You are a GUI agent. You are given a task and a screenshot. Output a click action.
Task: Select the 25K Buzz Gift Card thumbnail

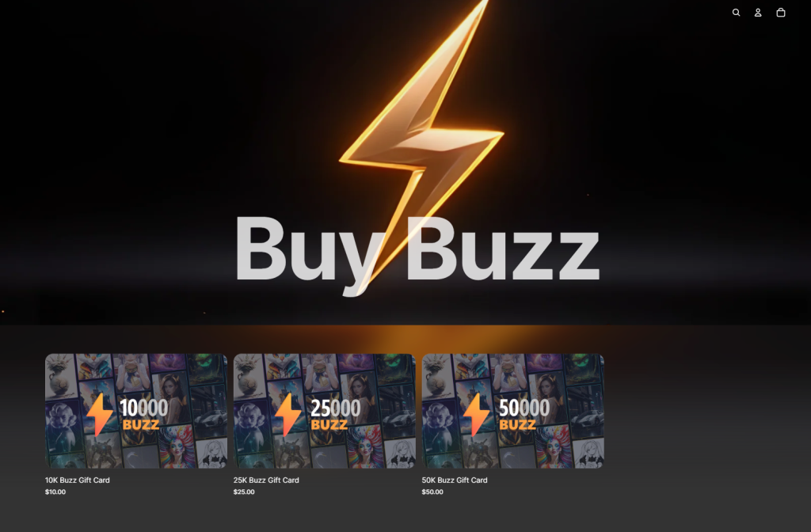(324, 411)
